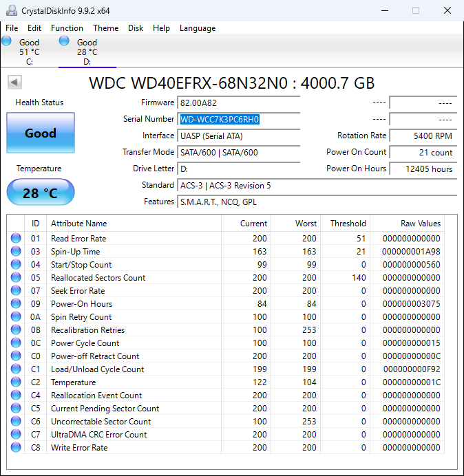Click the Firmware field 82.00A82
Screen dimensions: 464x476
click(x=238, y=103)
